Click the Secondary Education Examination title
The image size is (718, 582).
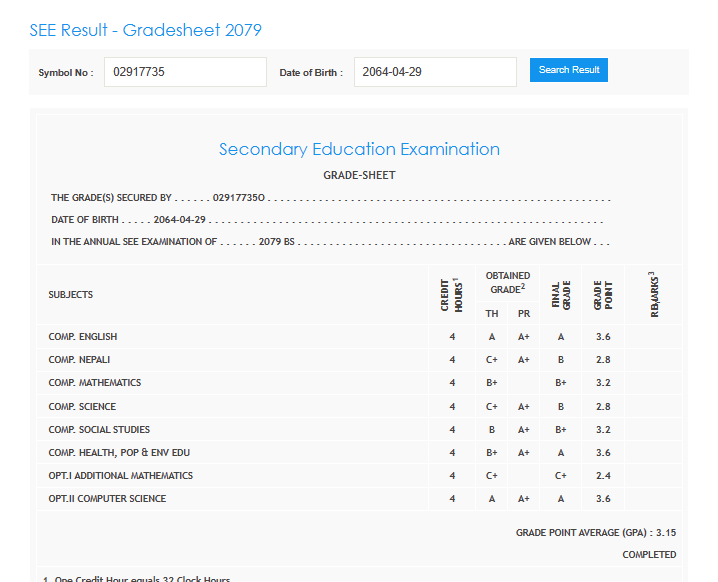(359, 149)
